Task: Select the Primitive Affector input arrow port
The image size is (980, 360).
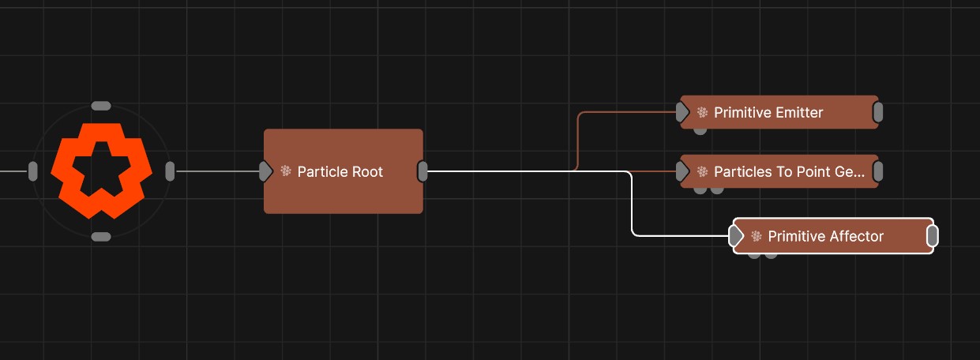Action: coord(736,236)
